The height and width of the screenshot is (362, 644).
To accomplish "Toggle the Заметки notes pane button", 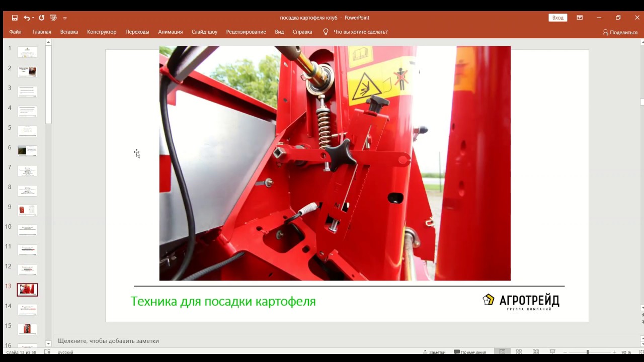I will click(x=434, y=352).
